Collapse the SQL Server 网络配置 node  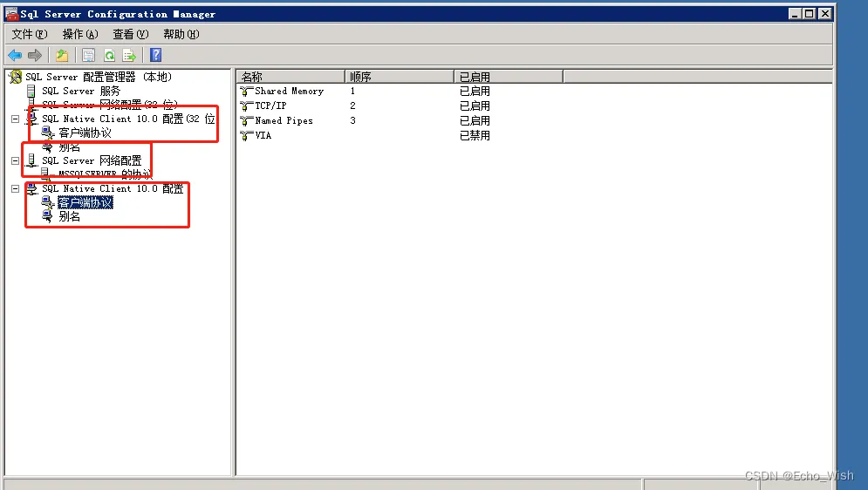15,161
